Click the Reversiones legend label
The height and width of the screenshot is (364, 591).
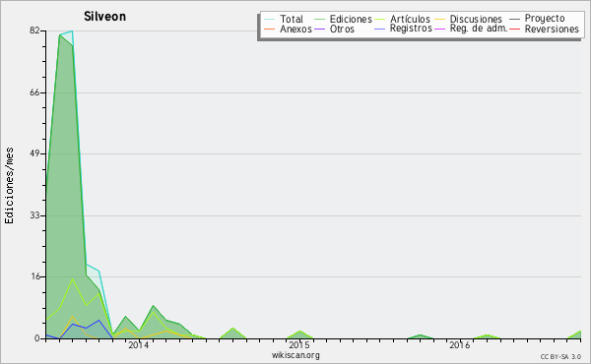(x=552, y=29)
